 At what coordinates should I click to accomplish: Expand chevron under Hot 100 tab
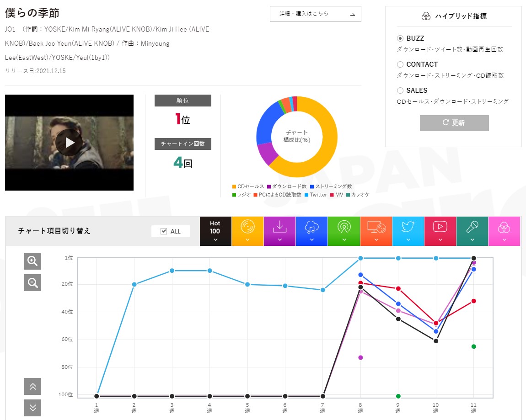pos(215,239)
